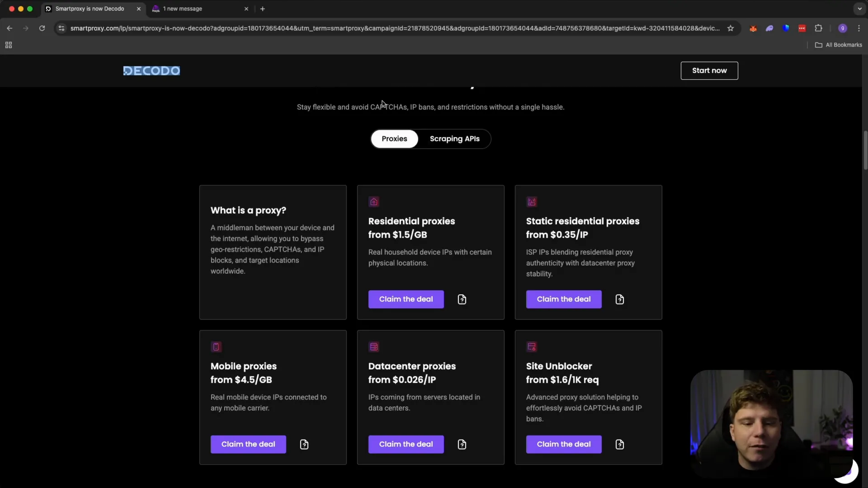
Task: Select the Proxies toggle option
Action: (x=394, y=139)
